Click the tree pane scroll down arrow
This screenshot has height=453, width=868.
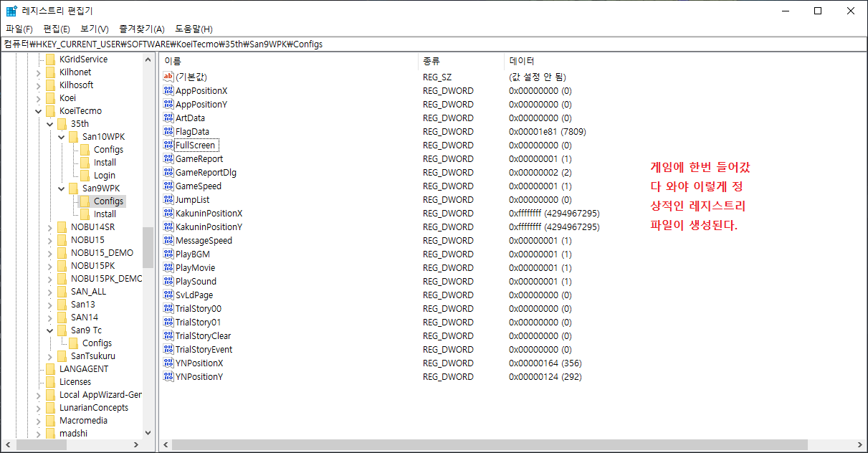point(148,433)
